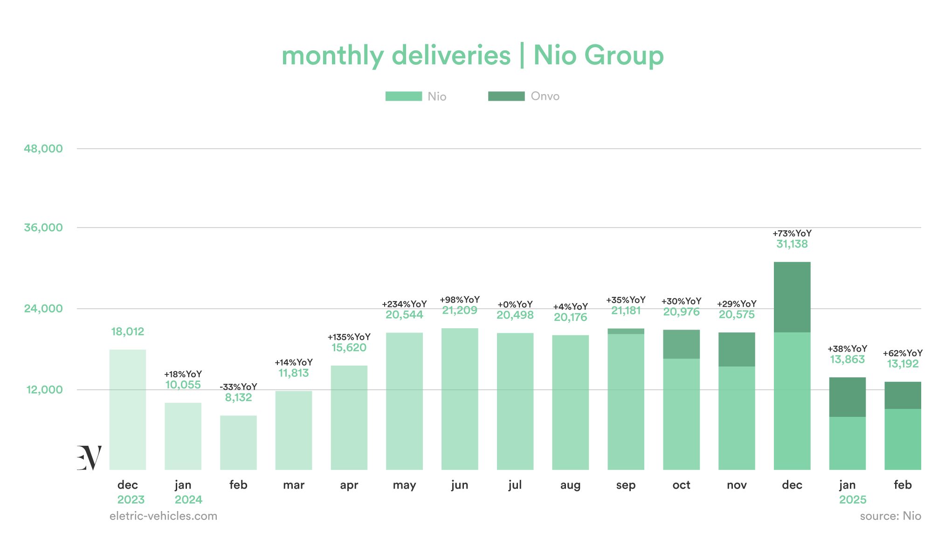Click the 'may' month axis label

(404, 486)
